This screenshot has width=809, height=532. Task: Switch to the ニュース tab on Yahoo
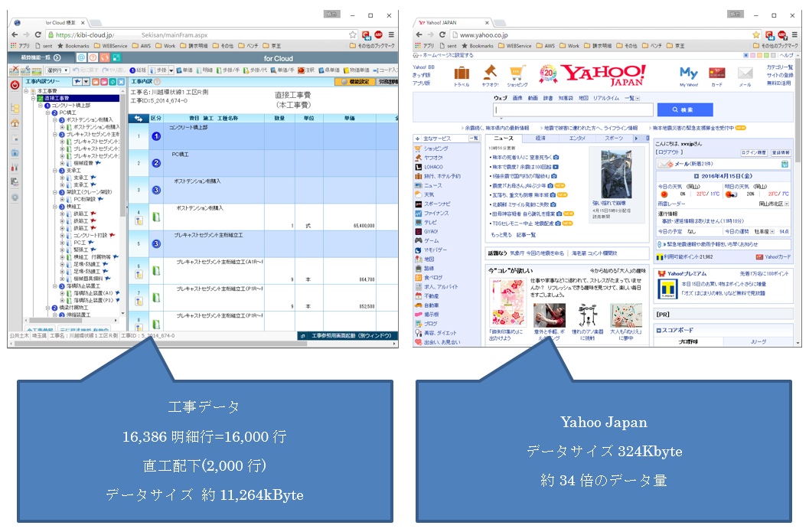[504, 139]
